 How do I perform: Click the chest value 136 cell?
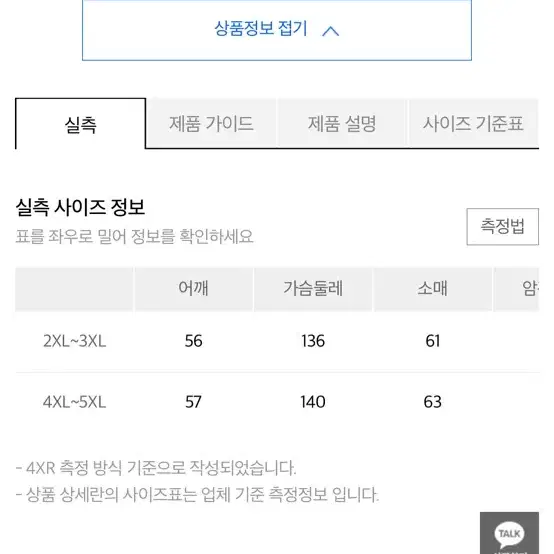(x=313, y=341)
